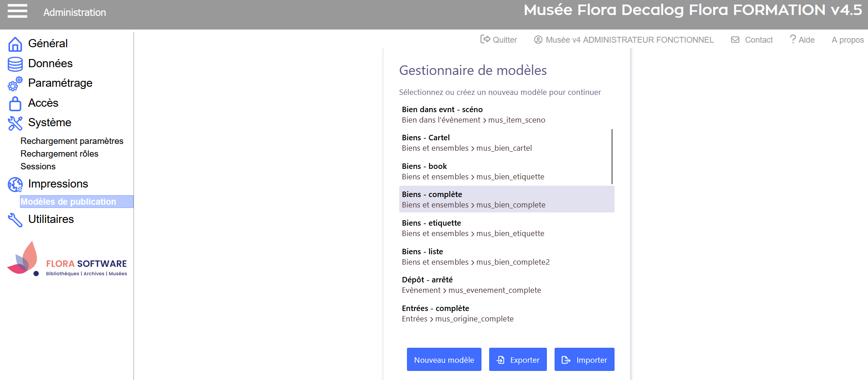Viewport: 868px width, 380px height.
Task: Open the Accès menu
Action: pos(43,103)
